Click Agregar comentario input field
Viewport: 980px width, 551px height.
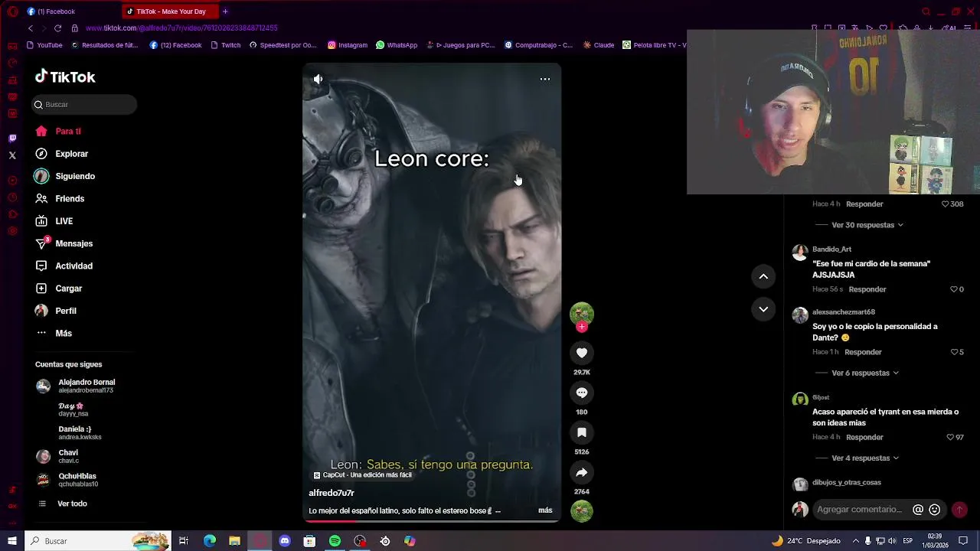tap(860, 509)
